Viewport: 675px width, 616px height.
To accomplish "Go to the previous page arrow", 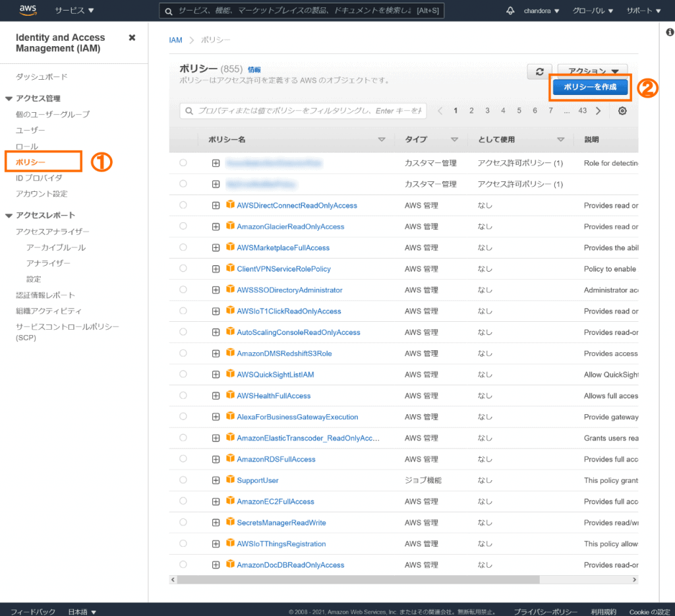I will tap(440, 111).
